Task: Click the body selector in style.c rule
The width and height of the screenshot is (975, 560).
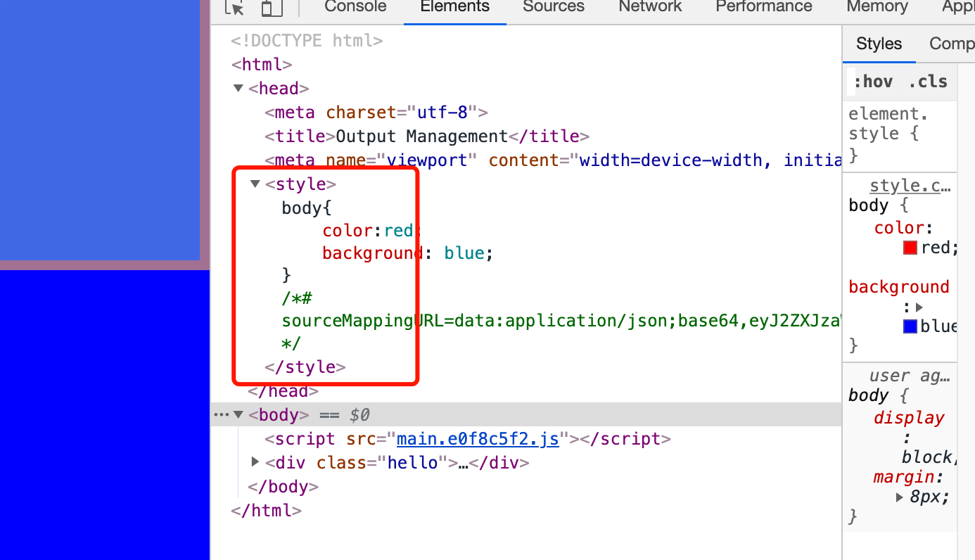Action: click(869, 205)
